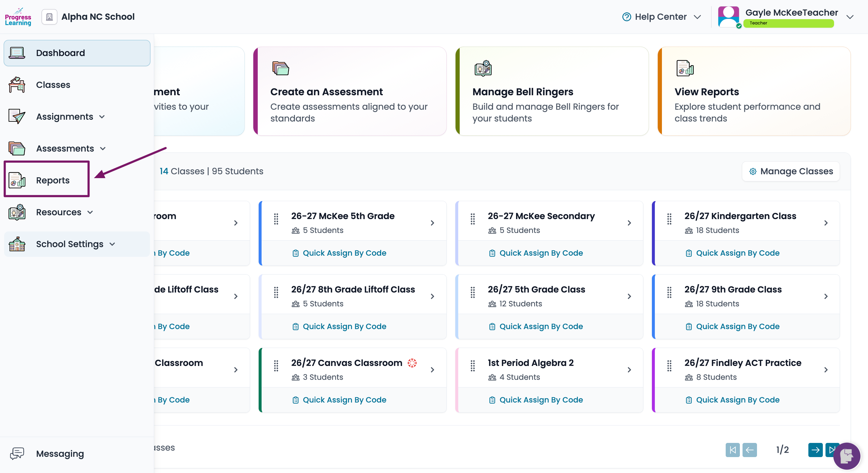Click Gayle McKeeTeacher's profile avatar
Screen dimensions: 868x473
[x=728, y=17]
